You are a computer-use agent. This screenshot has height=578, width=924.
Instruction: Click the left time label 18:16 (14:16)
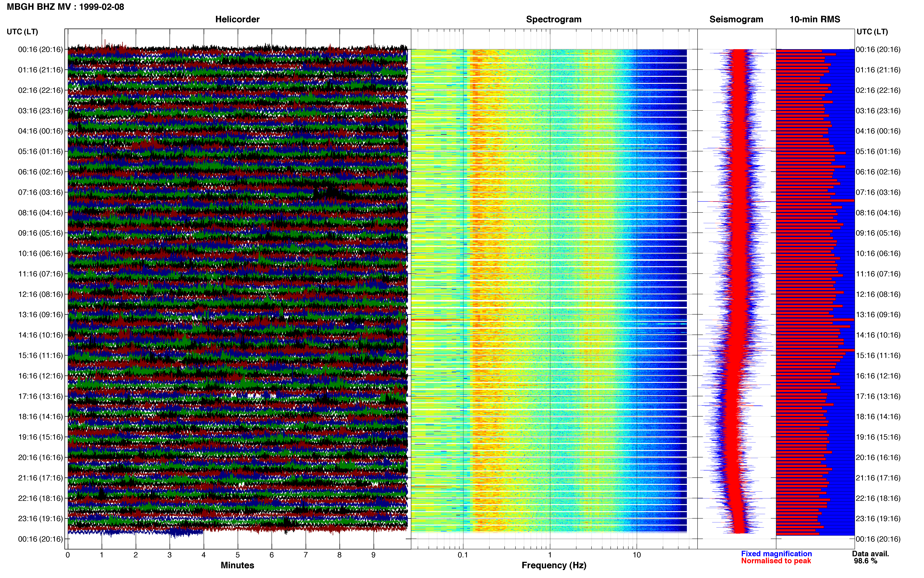[41, 417]
